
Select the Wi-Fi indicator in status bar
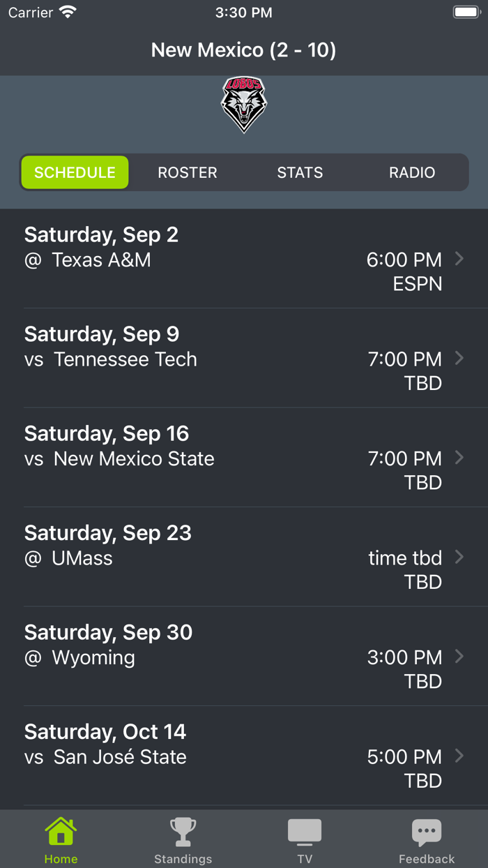point(66,11)
